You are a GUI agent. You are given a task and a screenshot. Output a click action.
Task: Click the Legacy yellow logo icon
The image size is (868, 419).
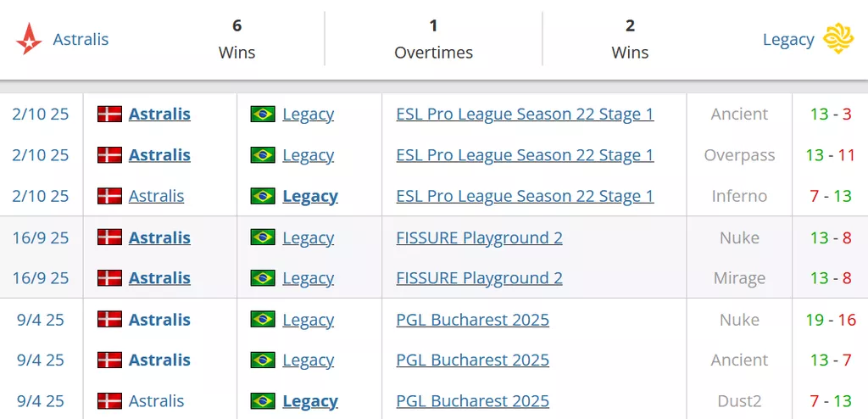click(x=838, y=39)
